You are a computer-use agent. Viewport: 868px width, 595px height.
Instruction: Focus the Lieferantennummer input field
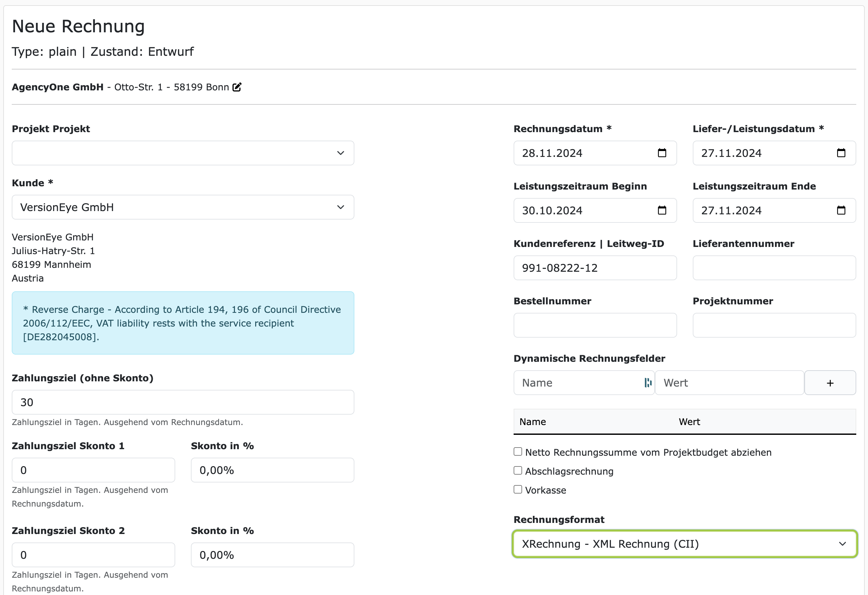774,268
